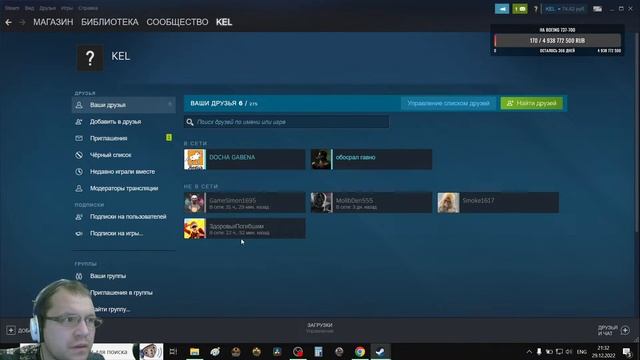640x360 pixels.
Task: Click Управление списком друзей button
Action: 448,103
